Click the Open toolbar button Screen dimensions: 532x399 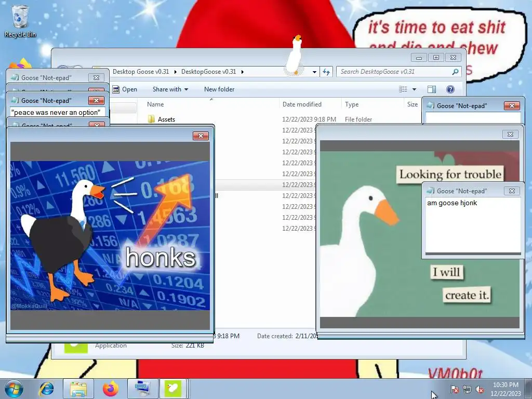pyautogui.click(x=125, y=89)
